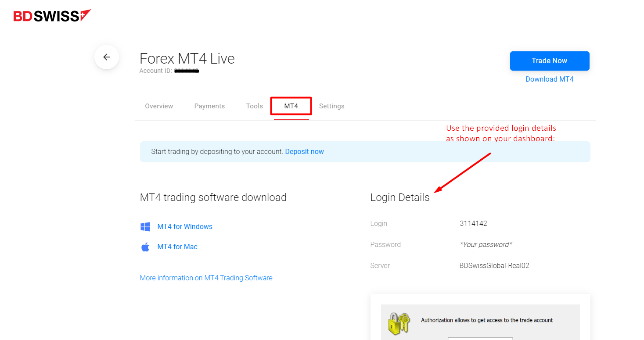Click the padlock and keys icon
This screenshot has height=340, width=644.
coord(399,324)
